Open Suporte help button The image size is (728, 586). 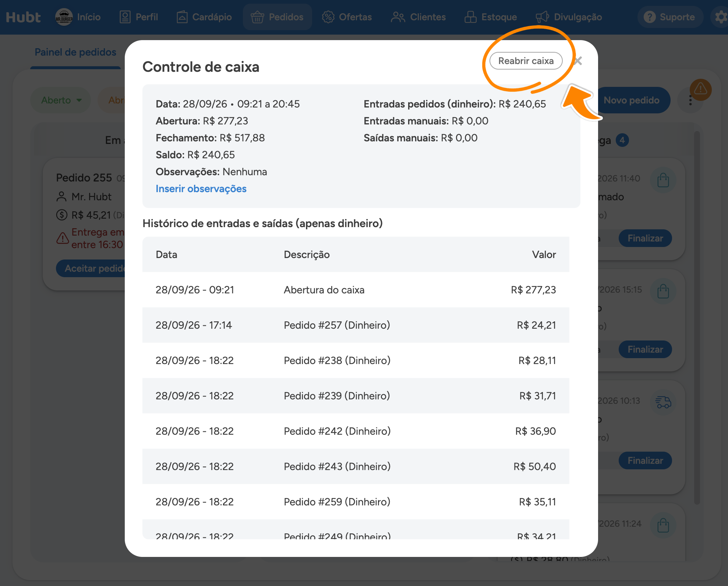[x=670, y=17]
